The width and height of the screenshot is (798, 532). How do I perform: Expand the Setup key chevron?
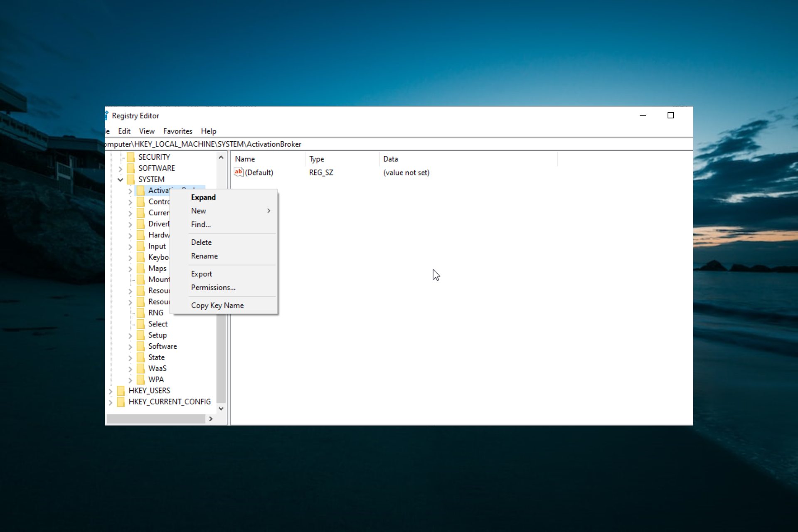[130, 336]
